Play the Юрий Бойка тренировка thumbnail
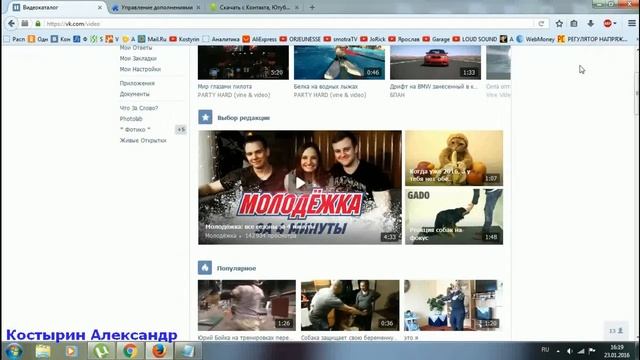The width and height of the screenshot is (640, 360). 247,305
